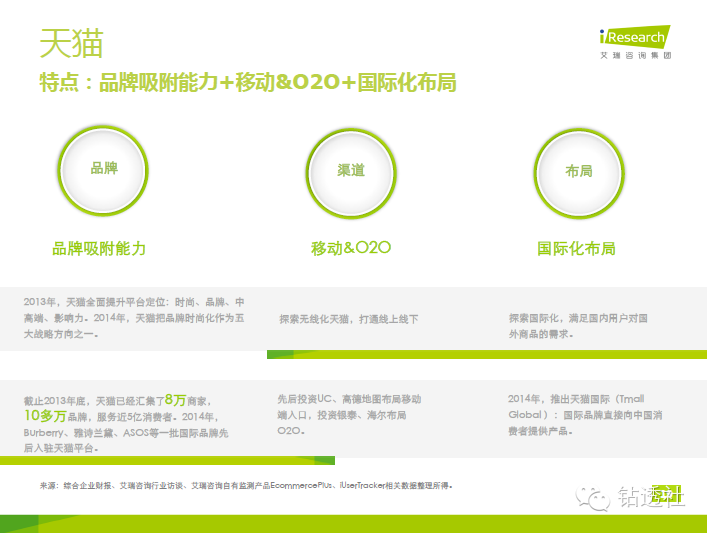Click the paragraph starting 2013年，天猫全面提升平台定位

click(134, 318)
